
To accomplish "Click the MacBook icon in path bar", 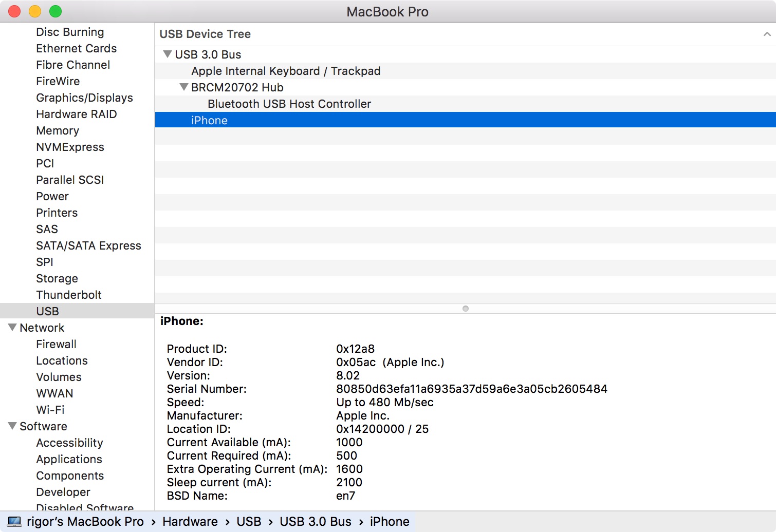I will point(15,522).
